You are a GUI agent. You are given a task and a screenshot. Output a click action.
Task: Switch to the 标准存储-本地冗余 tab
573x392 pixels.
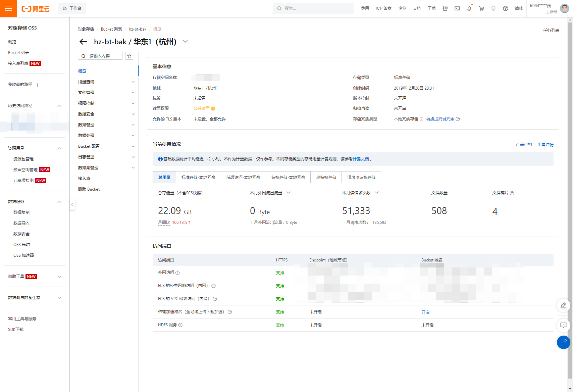pyautogui.click(x=198, y=178)
